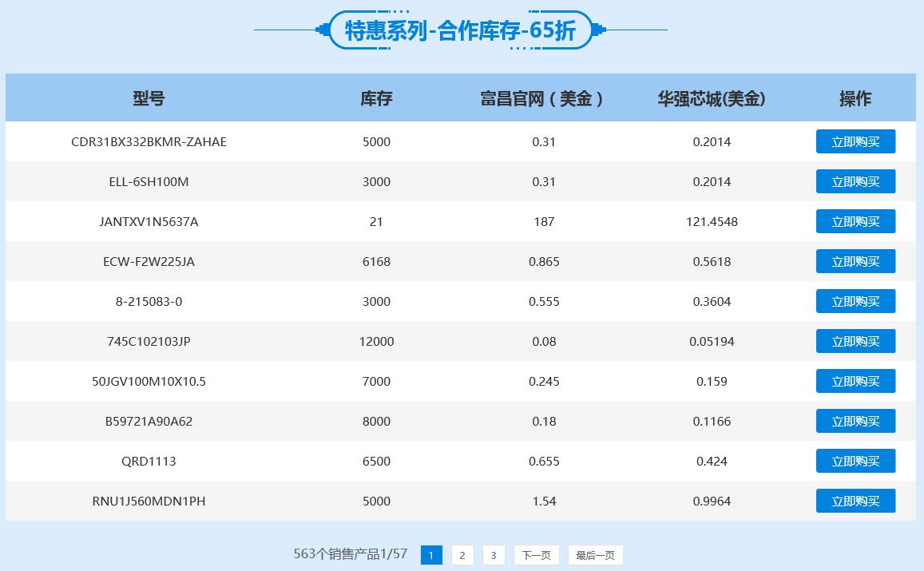924x571 pixels.
Task: Click 下一页 to view next page
Action: click(536, 554)
